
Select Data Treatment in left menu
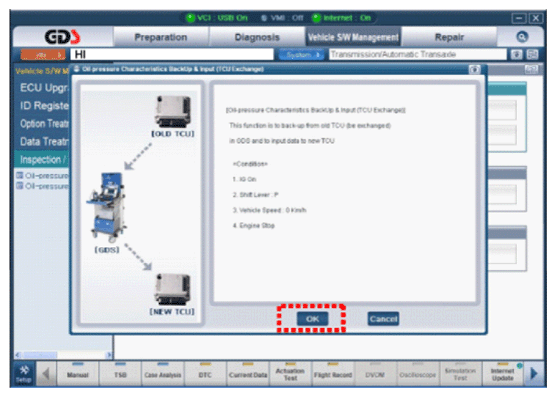coord(44,142)
